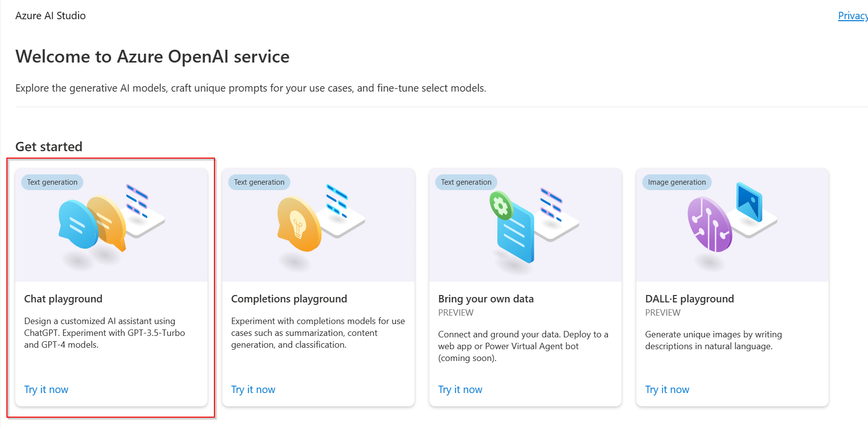Open Try it now for Bring your own data
The width and height of the screenshot is (868, 427).
[460, 390]
